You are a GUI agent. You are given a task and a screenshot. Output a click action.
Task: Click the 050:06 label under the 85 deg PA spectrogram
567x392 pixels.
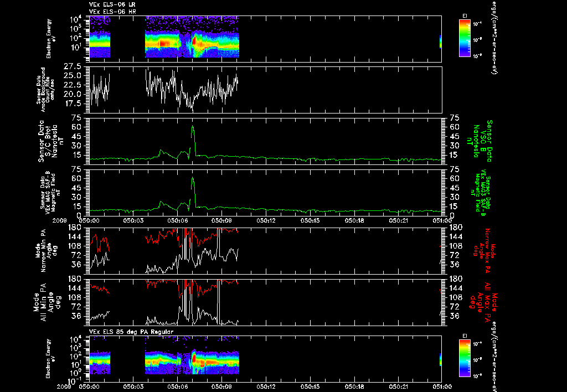[177, 386]
